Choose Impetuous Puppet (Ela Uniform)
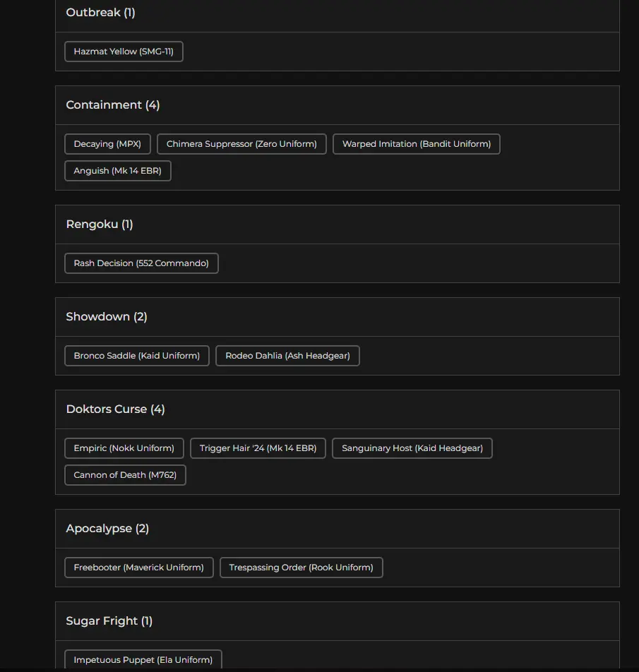Image resolution: width=639 pixels, height=672 pixels. 143,660
